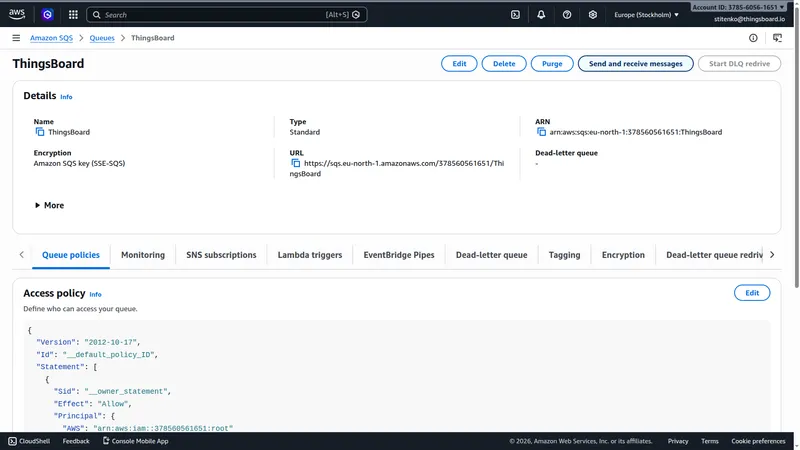Click the 'Amazon SQS key (SSE-SQS)' text
Screen dimensions: 800x450
tap(79, 163)
